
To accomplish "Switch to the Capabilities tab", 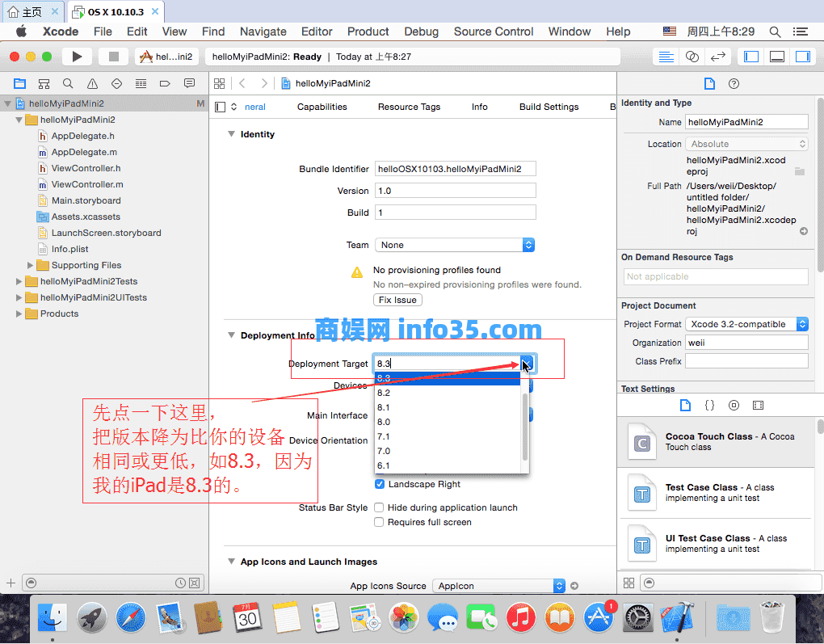I will [322, 107].
